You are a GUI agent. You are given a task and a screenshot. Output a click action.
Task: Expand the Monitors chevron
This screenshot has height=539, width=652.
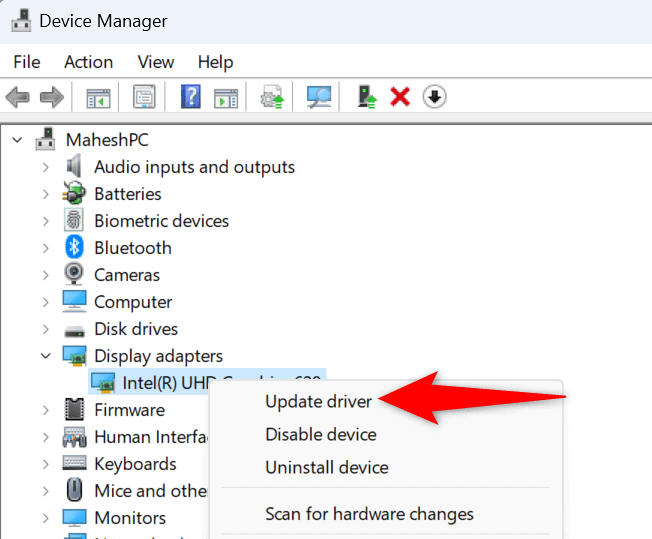pos(46,518)
